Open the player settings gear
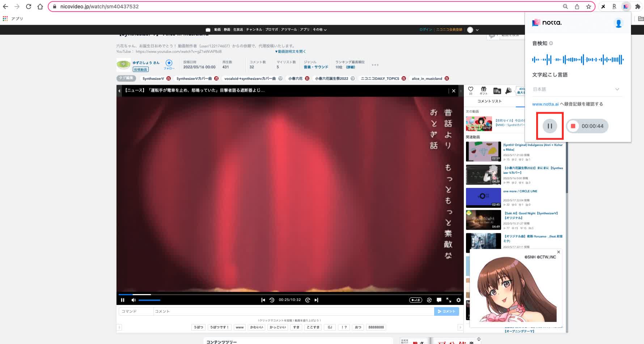The image size is (644, 344). 458,300
